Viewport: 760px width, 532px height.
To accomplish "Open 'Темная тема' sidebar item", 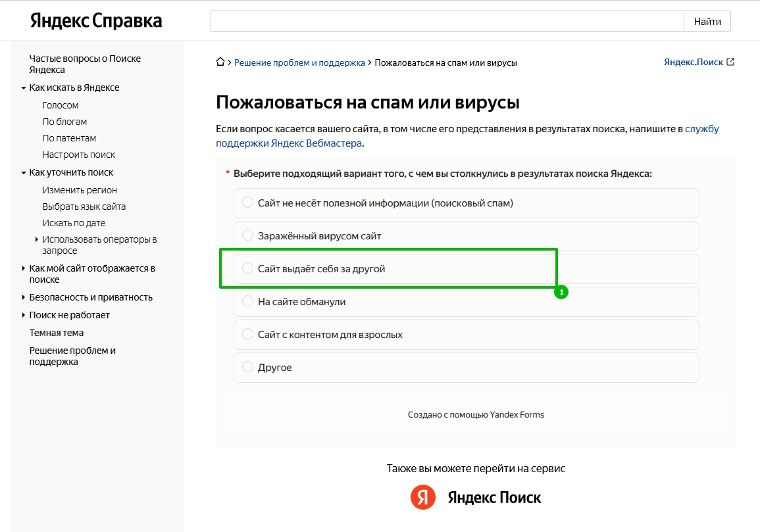I will click(57, 333).
